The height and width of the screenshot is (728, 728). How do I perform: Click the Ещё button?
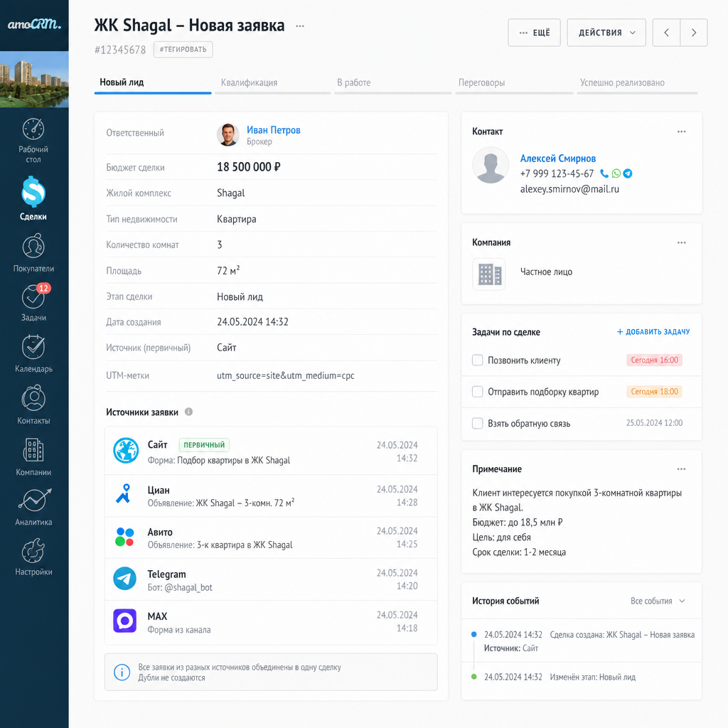click(x=534, y=33)
